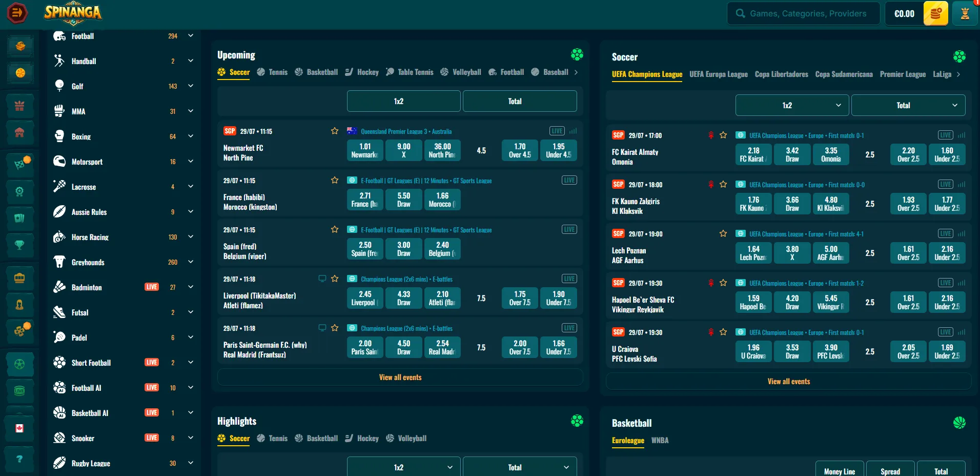Click the green soccer ball in the Upcoming header
980x476 pixels.
click(x=577, y=54)
